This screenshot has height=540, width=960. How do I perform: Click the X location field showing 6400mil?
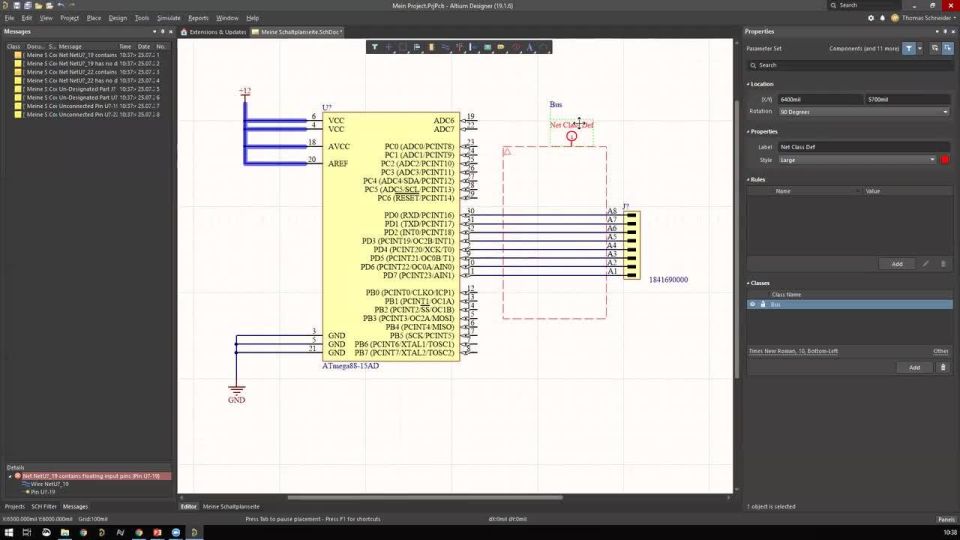[820, 99]
